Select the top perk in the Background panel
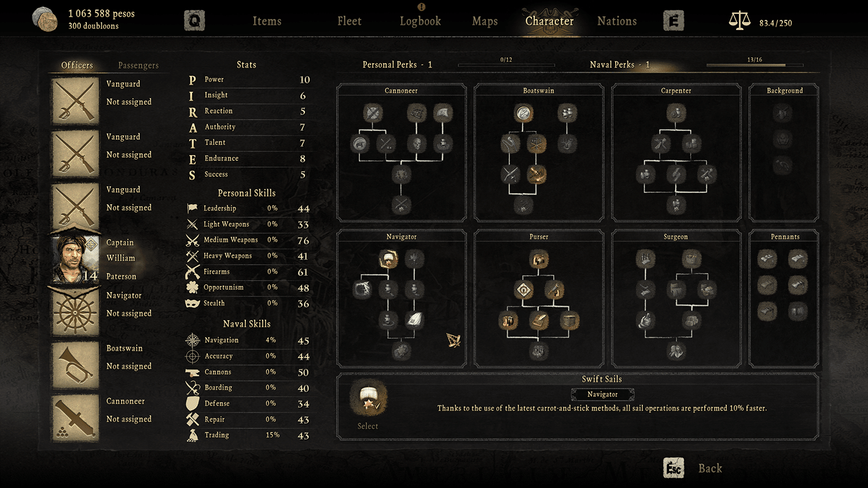This screenshot has height=488, width=868. [x=782, y=113]
